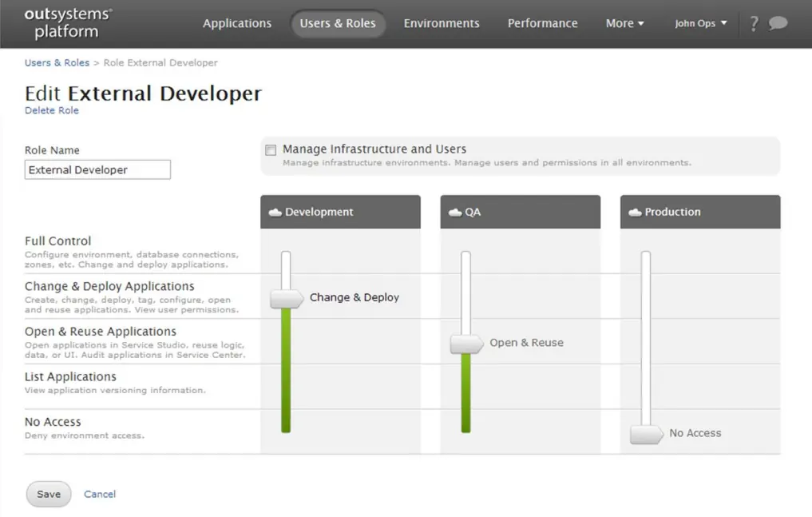Click the QA permission slider handle
Viewport: 812px width, 517px height.
point(466,344)
